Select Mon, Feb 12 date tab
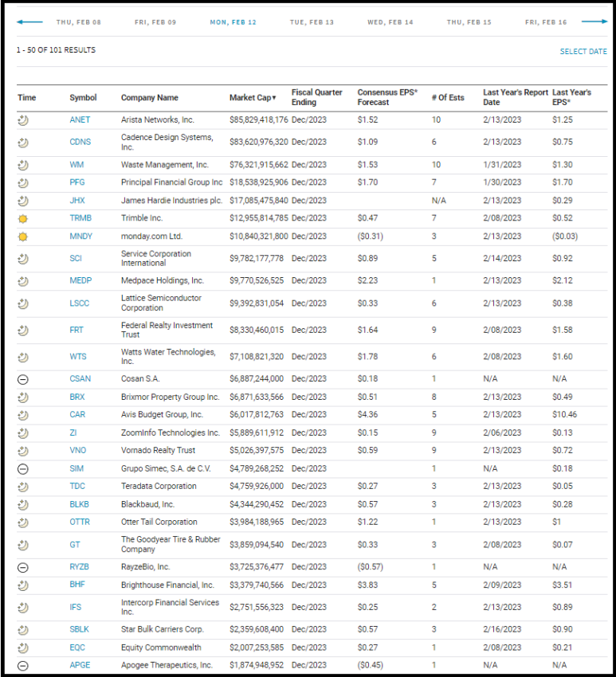Image resolution: width=616 pixels, height=677 pixels. click(233, 22)
